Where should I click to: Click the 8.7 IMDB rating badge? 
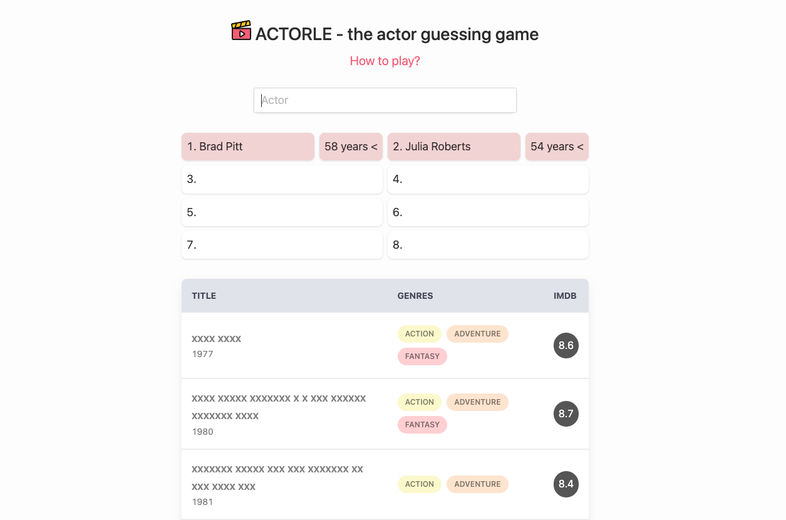566,414
